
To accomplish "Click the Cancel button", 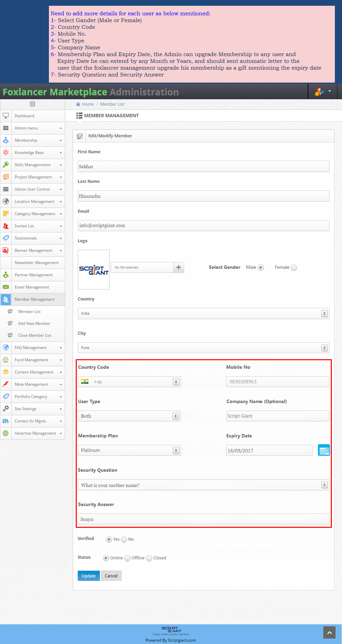I will [111, 576].
